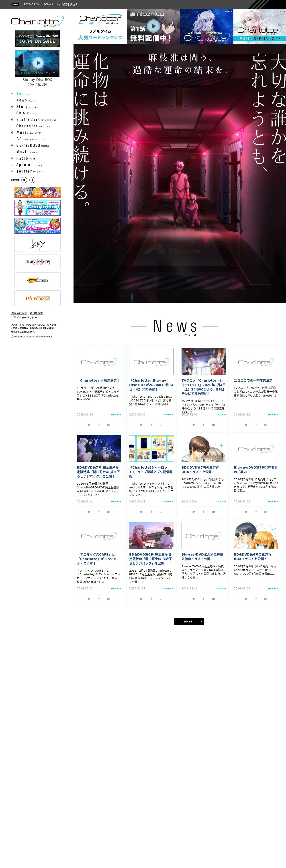The width and height of the screenshot is (286, 868).
Task: Open the Top menu item
Action: tap(20, 94)
